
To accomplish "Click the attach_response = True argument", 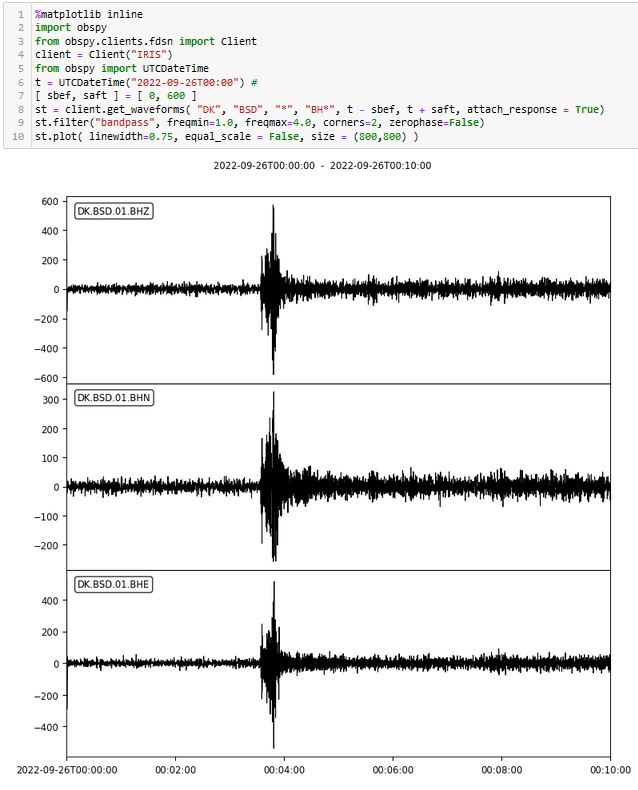I will pyautogui.click(x=535, y=109).
